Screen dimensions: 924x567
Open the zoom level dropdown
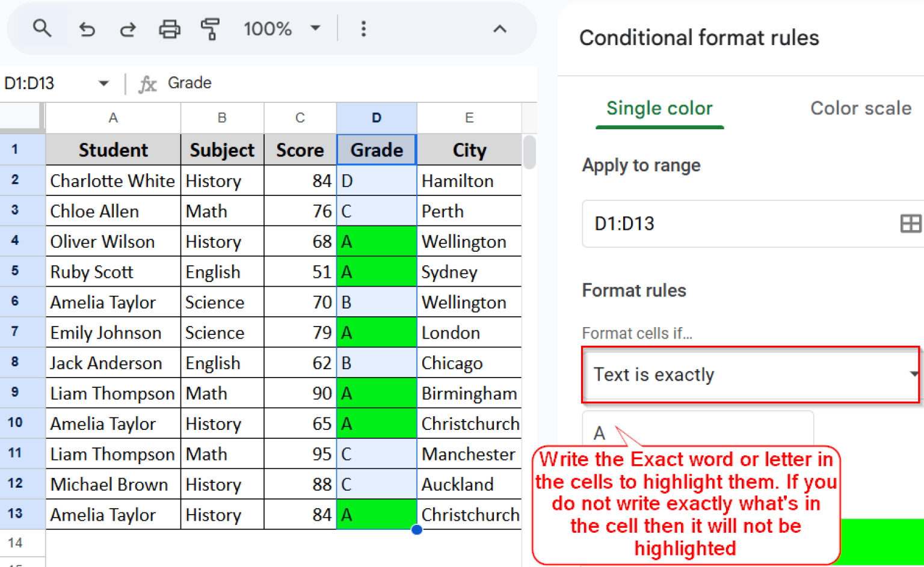click(x=282, y=28)
